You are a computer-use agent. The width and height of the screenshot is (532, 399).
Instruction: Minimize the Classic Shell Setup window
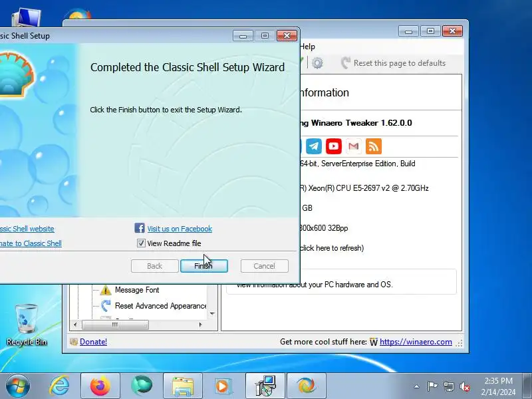(x=243, y=36)
